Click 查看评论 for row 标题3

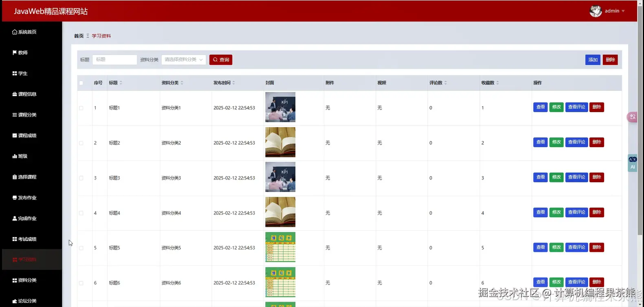pos(576,177)
